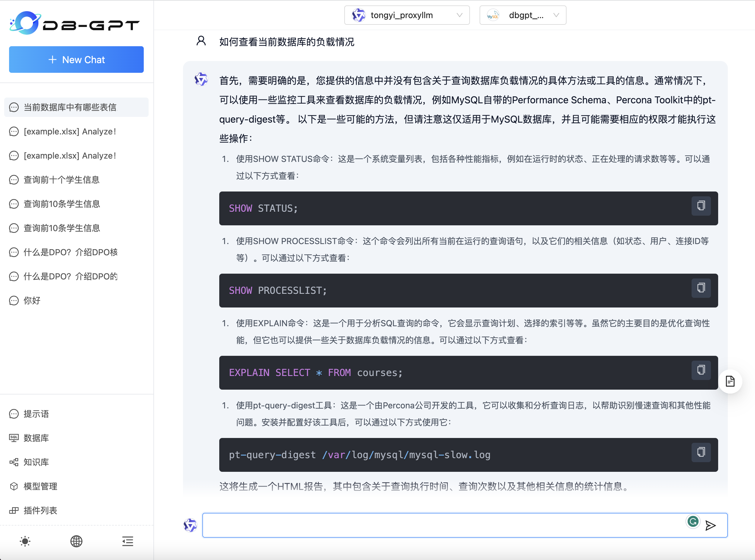The height and width of the screenshot is (560, 755).
Task: Open the tongyi_proxyllm model dropdown
Action: tap(406, 15)
